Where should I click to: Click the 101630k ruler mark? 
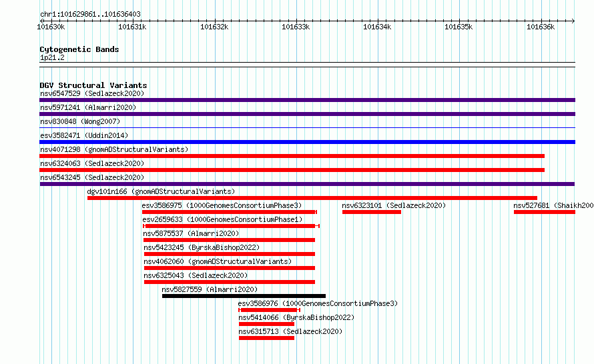click(x=51, y=27)
